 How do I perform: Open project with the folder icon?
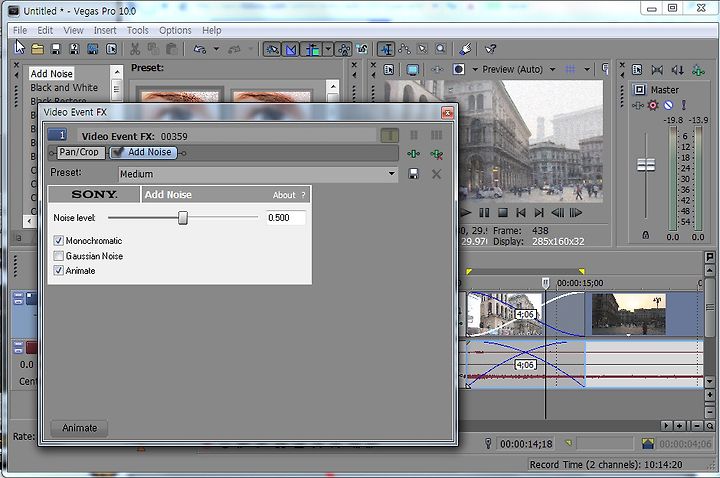37,49
